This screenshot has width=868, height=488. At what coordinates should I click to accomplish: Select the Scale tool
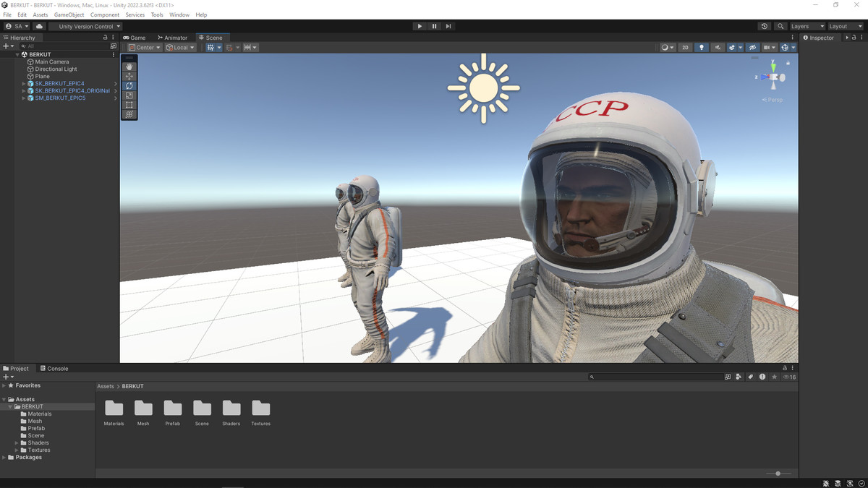point(129,95)
